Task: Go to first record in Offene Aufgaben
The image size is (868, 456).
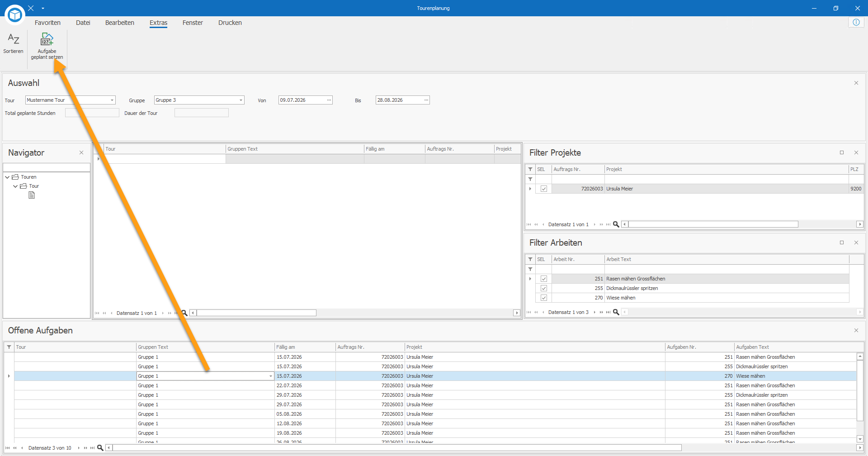Action: tap(8, 448)
